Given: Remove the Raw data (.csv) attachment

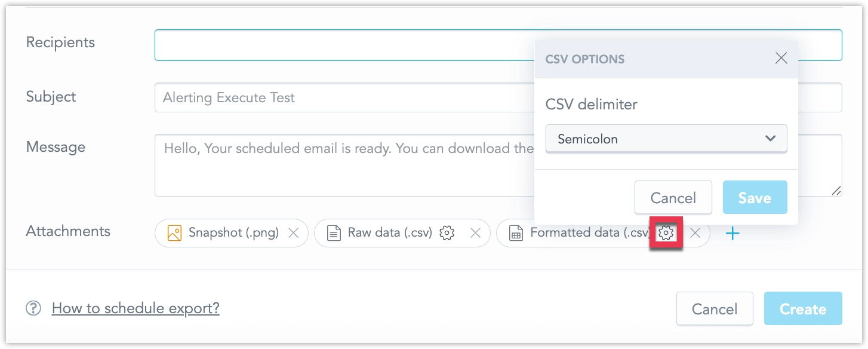Looking at the screenshot, I should 475,233.
